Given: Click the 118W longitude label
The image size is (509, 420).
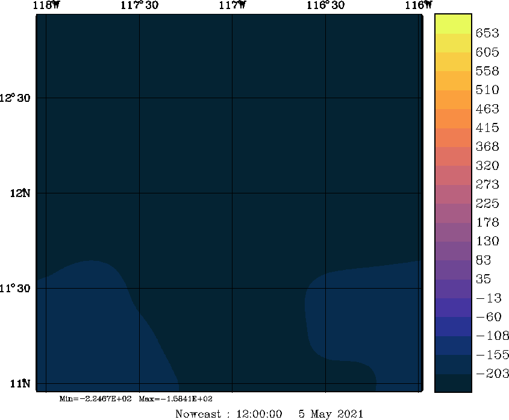Looking at the screenshot, I should point(46,5).
